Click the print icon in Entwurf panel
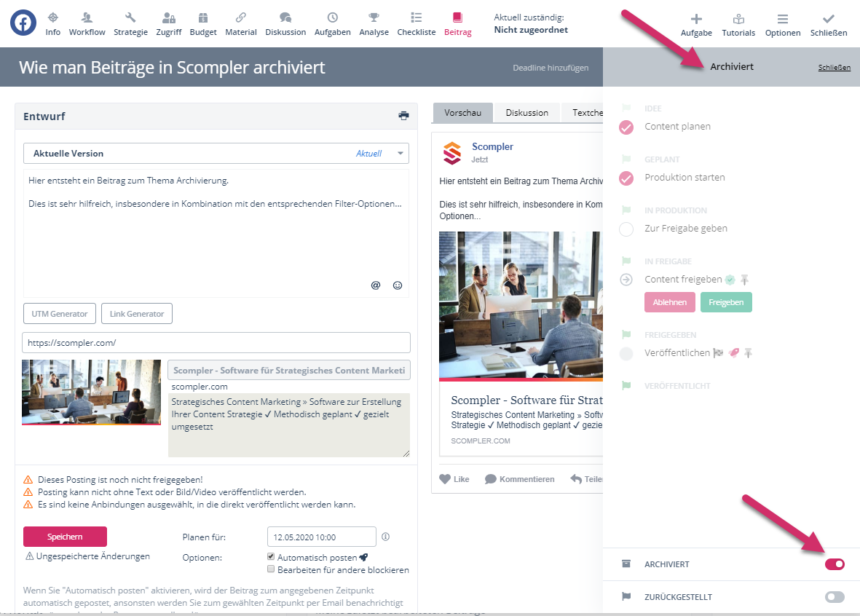 (403, 116)
